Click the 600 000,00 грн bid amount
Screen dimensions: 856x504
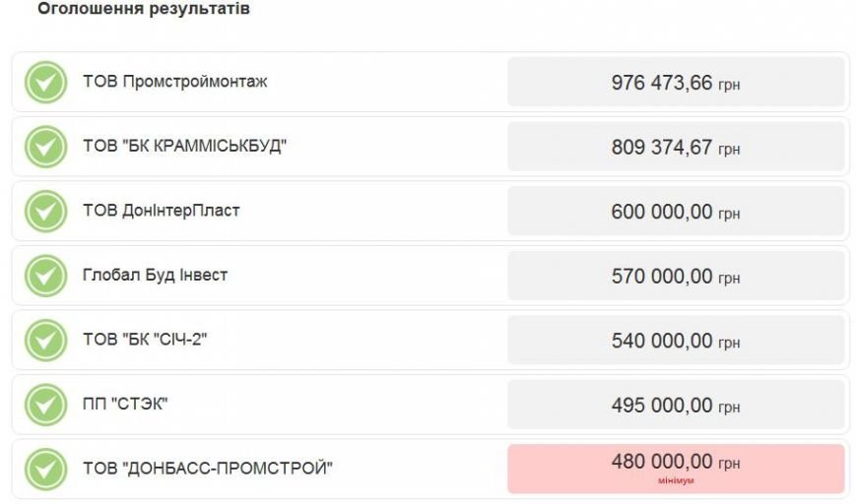click(x=676, y=211)
